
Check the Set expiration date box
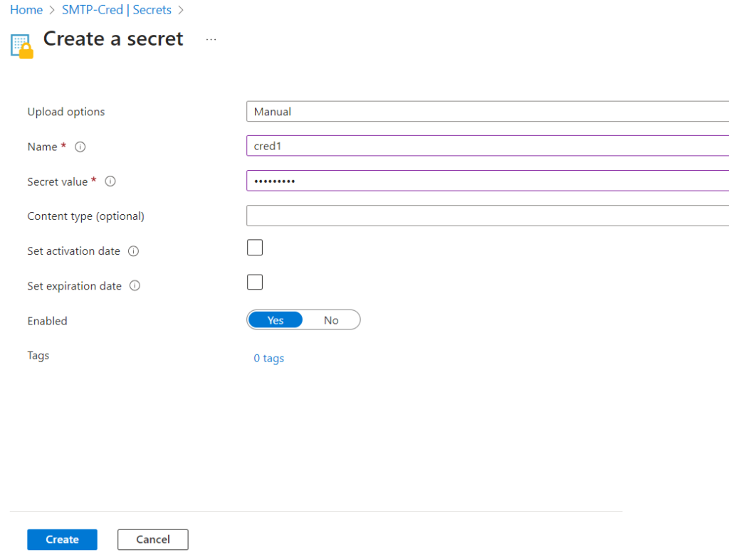click(x=254, y=282)
